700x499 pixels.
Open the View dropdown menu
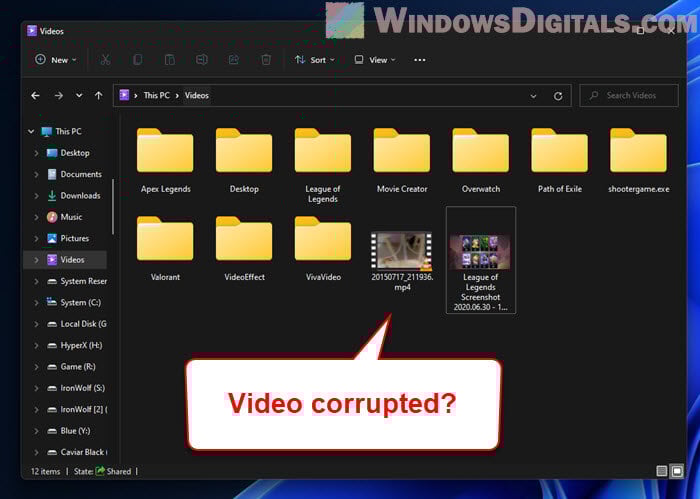pyautogui.click(x=375, y=60)
